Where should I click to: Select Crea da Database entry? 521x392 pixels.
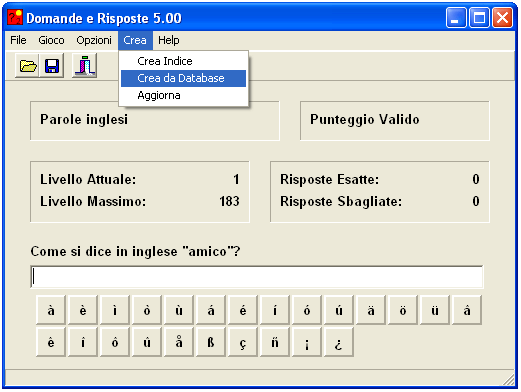coord(183,78)
